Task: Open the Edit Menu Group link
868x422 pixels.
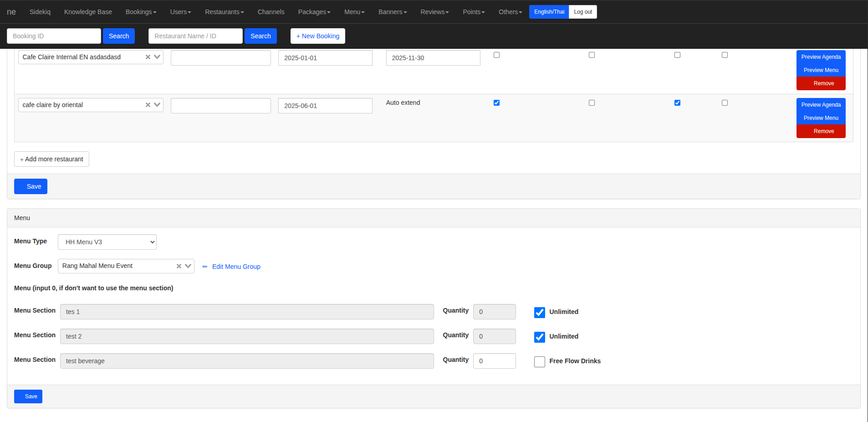Action: click(x=236, y=267)
